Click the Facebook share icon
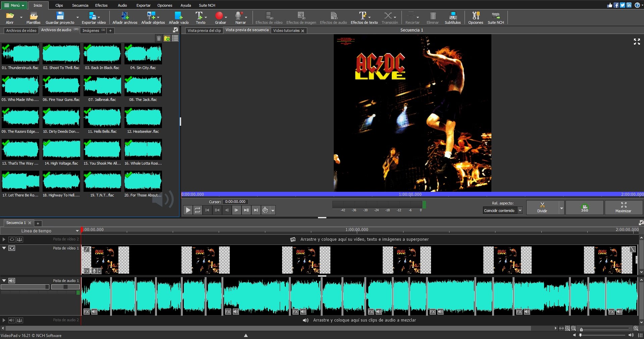 tap(616, 5)
